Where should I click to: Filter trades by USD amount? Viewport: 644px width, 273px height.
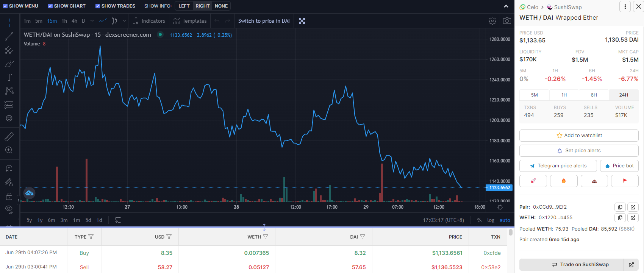tap(169, 237)
